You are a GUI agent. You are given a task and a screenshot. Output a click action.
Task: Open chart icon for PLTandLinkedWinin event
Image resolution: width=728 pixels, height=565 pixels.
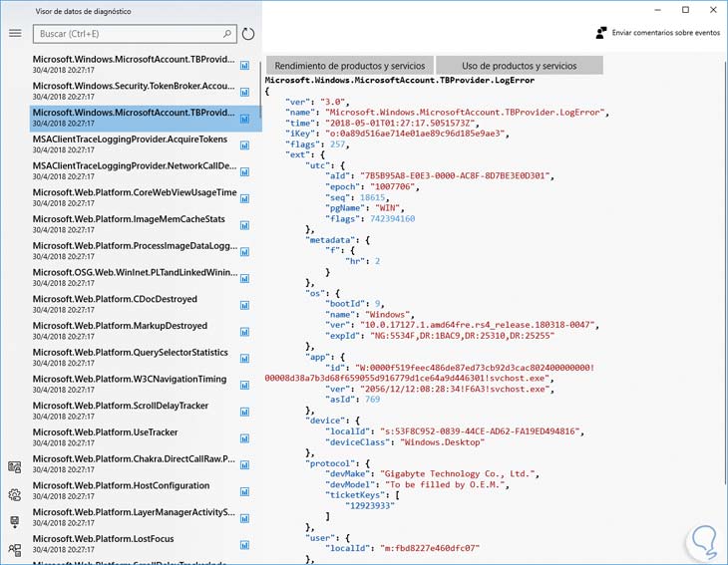(x=244, y=279)
